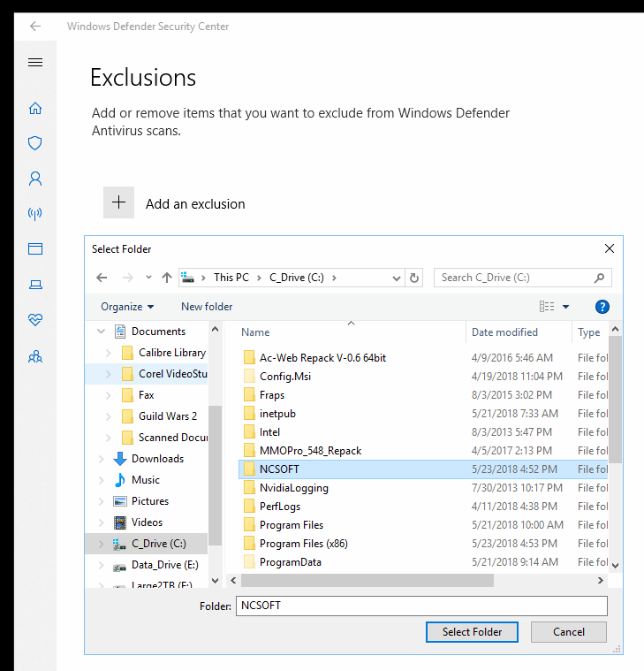Open the Organize dropdown menu
Screen dimensions: 644x671
click(x=127, y=307)
